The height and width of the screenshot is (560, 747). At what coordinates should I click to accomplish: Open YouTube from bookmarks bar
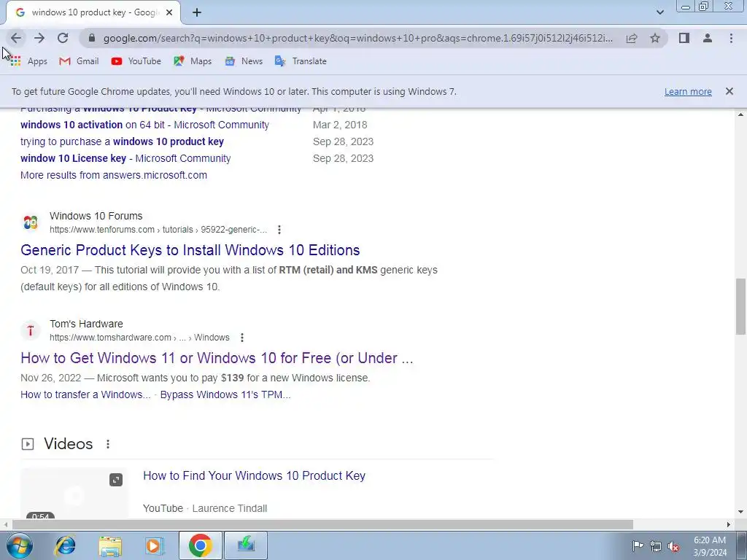tap(136, 61)
